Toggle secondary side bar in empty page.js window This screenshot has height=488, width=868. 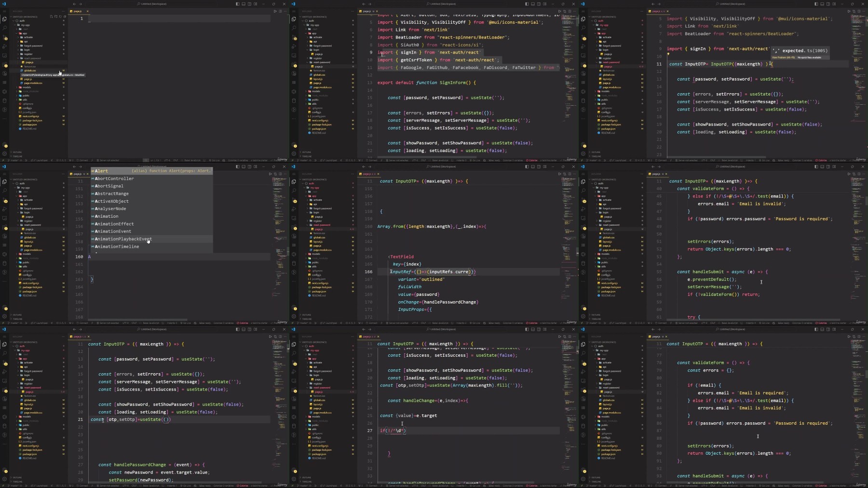coord(249,4)
